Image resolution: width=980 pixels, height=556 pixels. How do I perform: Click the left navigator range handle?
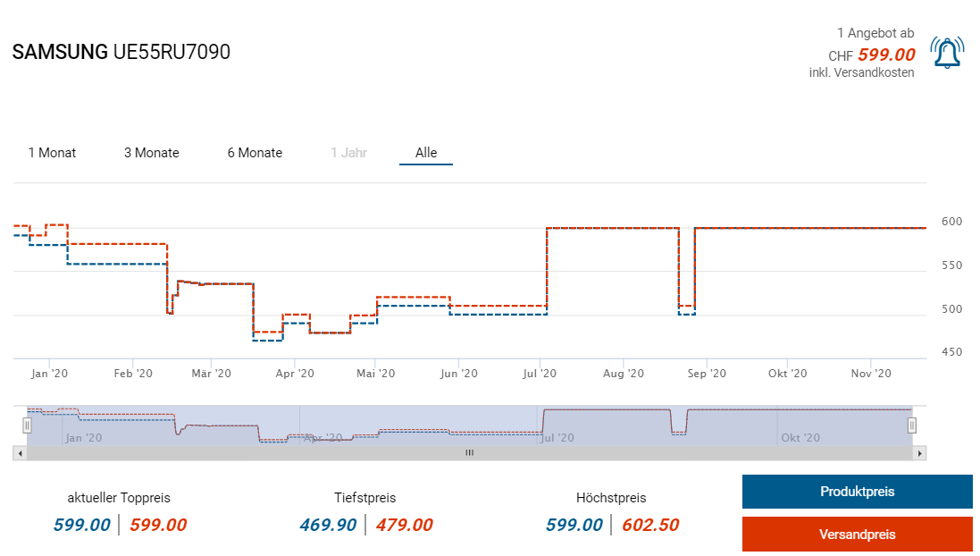[x=27, y=425]
